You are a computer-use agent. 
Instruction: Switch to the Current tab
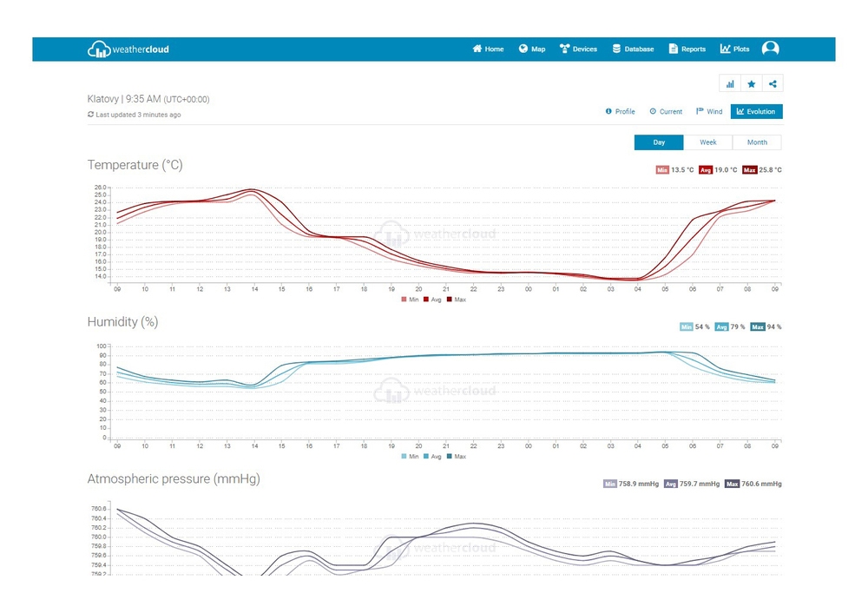666,112
